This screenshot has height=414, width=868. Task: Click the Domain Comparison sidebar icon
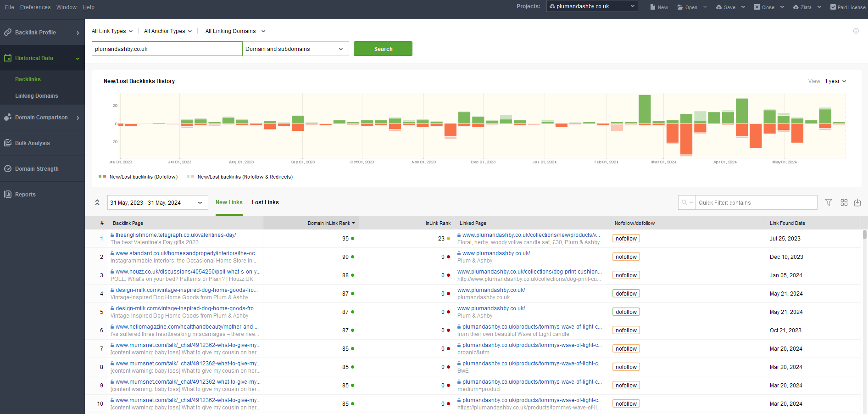pos(8,117)
